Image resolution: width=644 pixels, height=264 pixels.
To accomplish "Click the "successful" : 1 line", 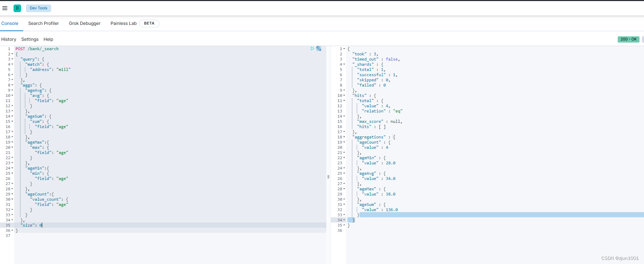I will [x=377, y=75].
